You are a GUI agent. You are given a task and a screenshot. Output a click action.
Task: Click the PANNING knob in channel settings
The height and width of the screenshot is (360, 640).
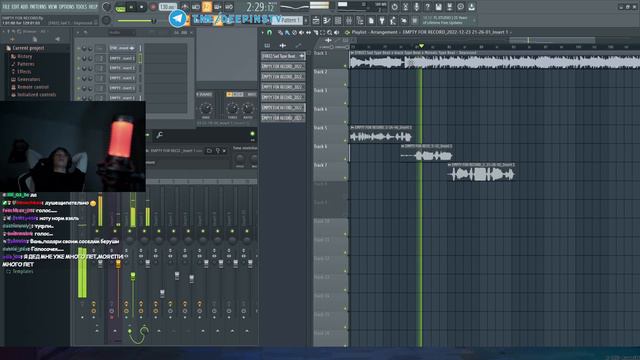click(x=206, y=109)
